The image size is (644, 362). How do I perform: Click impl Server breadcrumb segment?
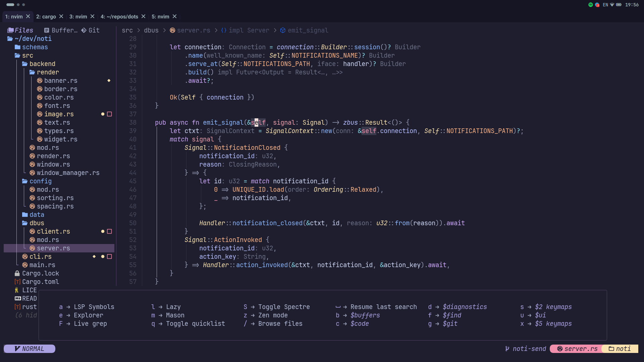tap(245, 30)
